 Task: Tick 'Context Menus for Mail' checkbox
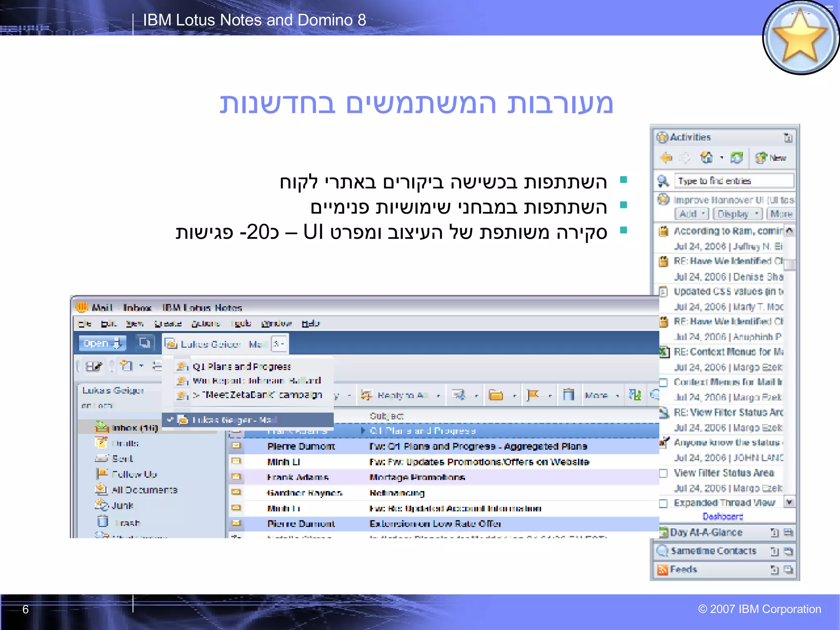[x=663, y=382]
